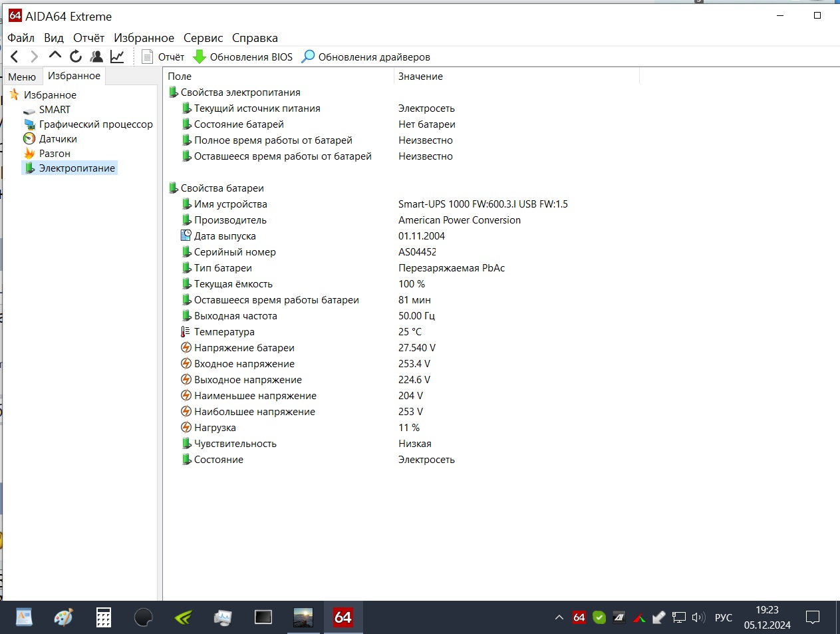Open the Отчёт menu
Screen dimensions: 840x634
88,38
